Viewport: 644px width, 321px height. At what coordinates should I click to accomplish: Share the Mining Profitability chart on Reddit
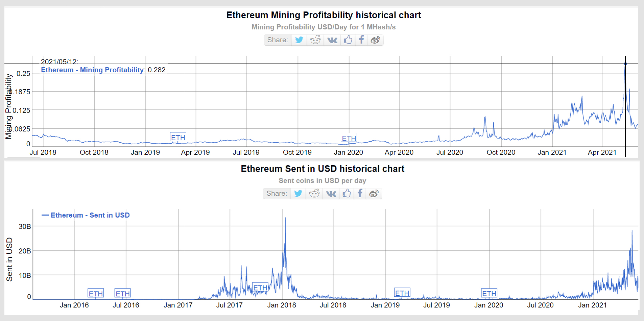pos(315,40)
